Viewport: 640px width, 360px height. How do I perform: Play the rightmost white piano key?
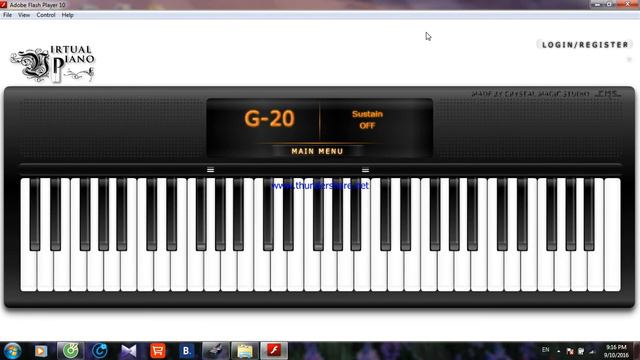[x=612, y=235]
